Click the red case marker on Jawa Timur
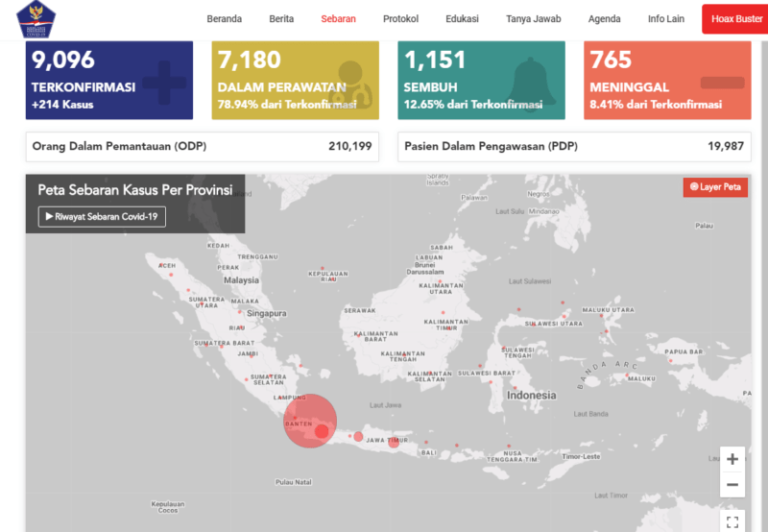The height and width of the screenshot is (532, 768). (x=394, y=442)
